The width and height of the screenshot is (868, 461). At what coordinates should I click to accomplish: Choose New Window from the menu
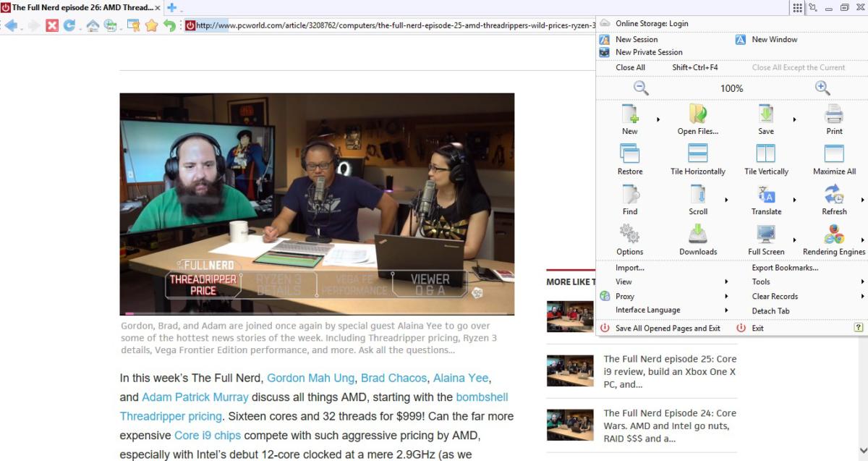(x=774, y=40)
